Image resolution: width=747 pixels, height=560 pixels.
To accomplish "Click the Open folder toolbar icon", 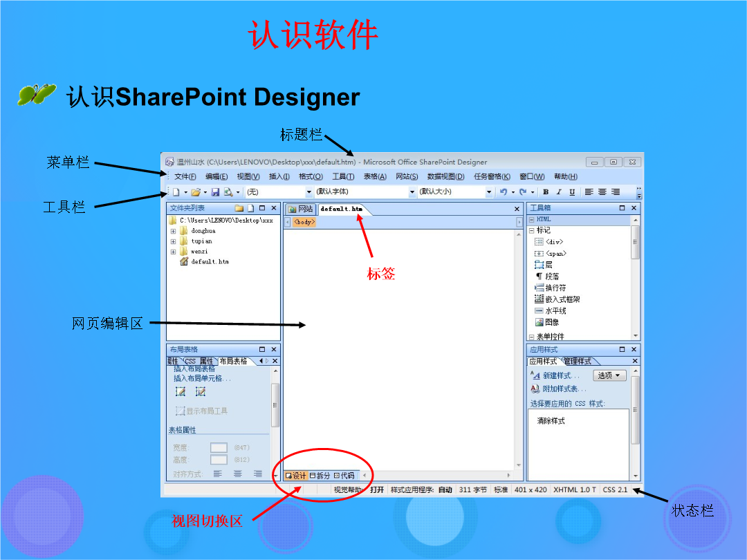I will pos(195,192).
